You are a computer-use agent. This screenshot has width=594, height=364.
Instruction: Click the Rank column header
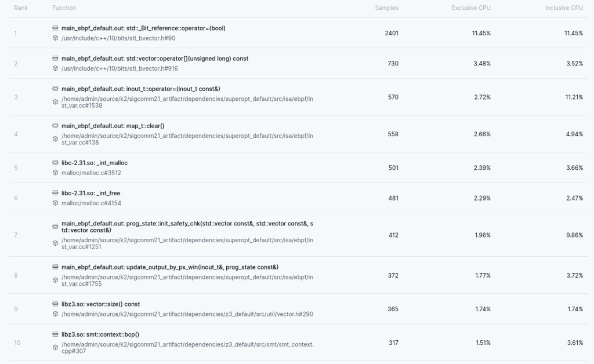pos(21,8)
